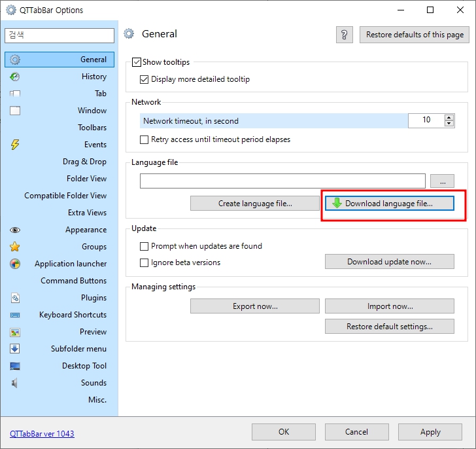Increase network timeout with up arrow
Viewport: 476px width, 449px height.
(x=449, y=117)
